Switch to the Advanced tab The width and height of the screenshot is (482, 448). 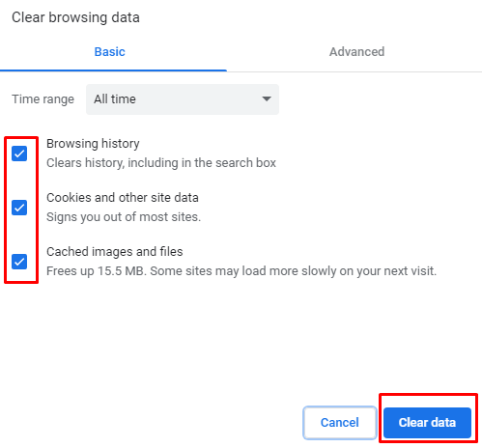[x=356, y=52]
